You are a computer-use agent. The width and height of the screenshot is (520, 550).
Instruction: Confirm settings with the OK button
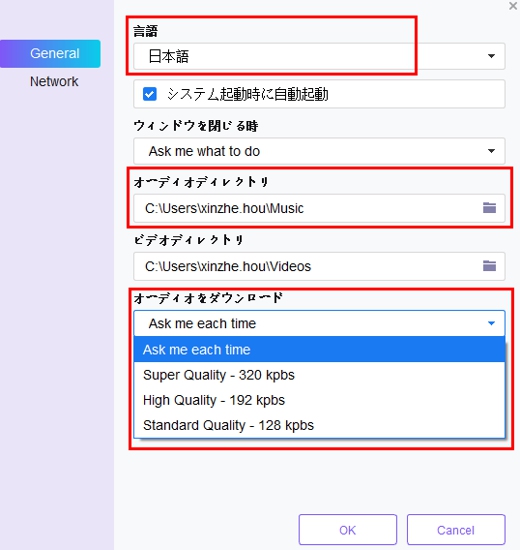pyautogui.click(x=348, y=530)
